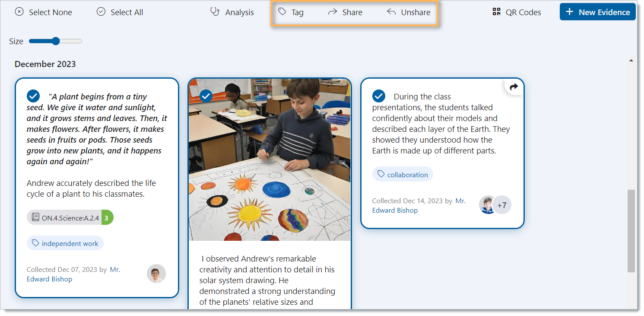Screen dimensions: 644x316
Task: Click student avatar on Dec 07 card
Action: [x=156, y=274]
